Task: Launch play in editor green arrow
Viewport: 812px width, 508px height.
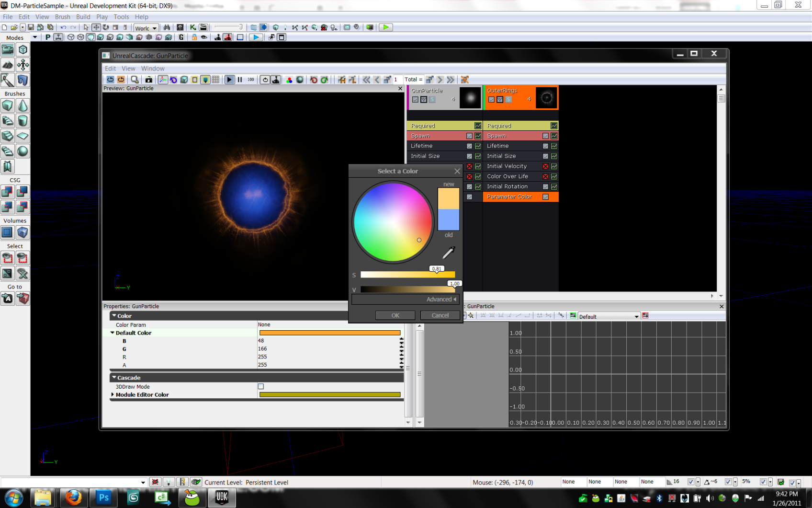Action: (x=385, y=27)
